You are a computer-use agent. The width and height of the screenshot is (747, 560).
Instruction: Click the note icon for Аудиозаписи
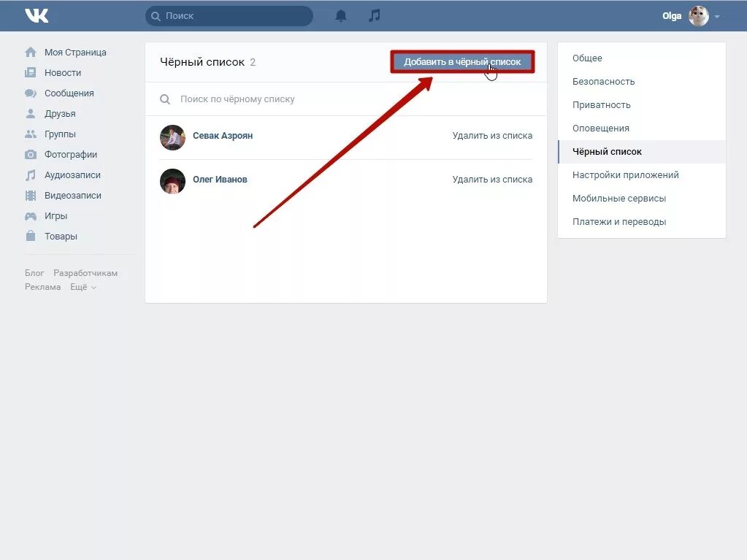[x=31, y=174]
